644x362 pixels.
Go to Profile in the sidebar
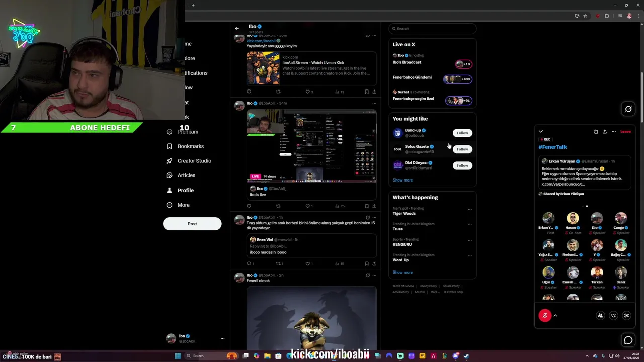[180, 190]
